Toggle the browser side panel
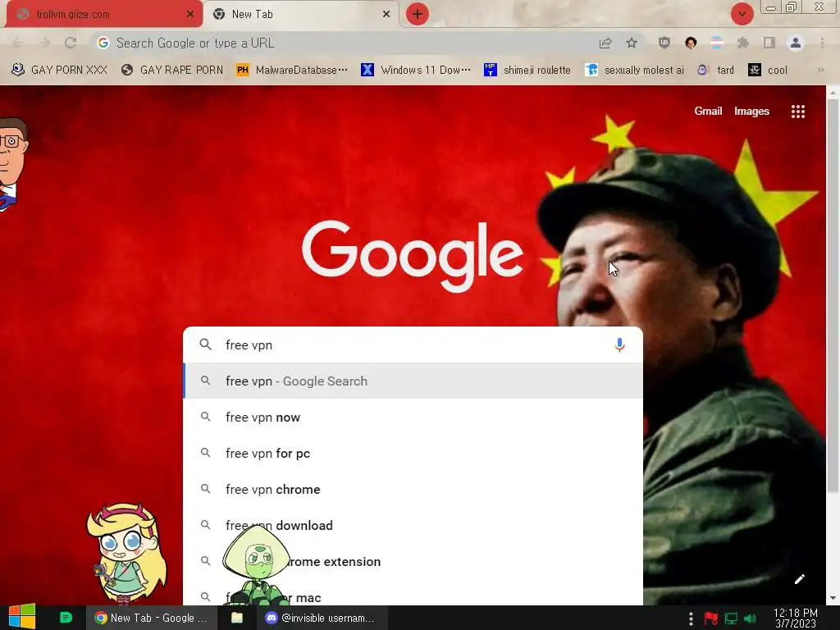 click(769, 43)
